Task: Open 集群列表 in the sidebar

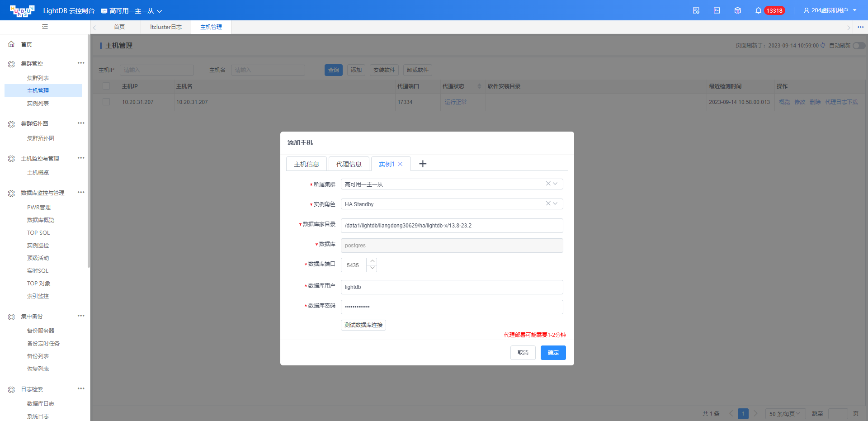Action: click(38, 78)
